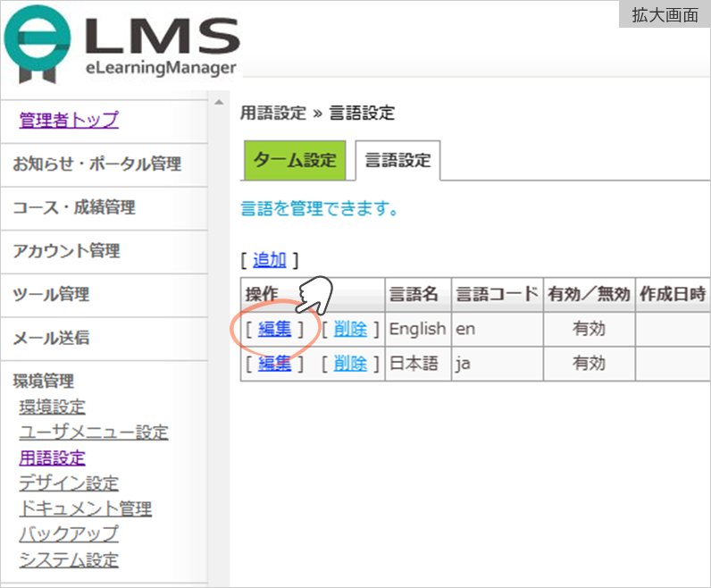Image resolution: width=711 pixels, height=588 pixels.
Task: Click sidebar scroll up arrow
Action: click(219, 102)
